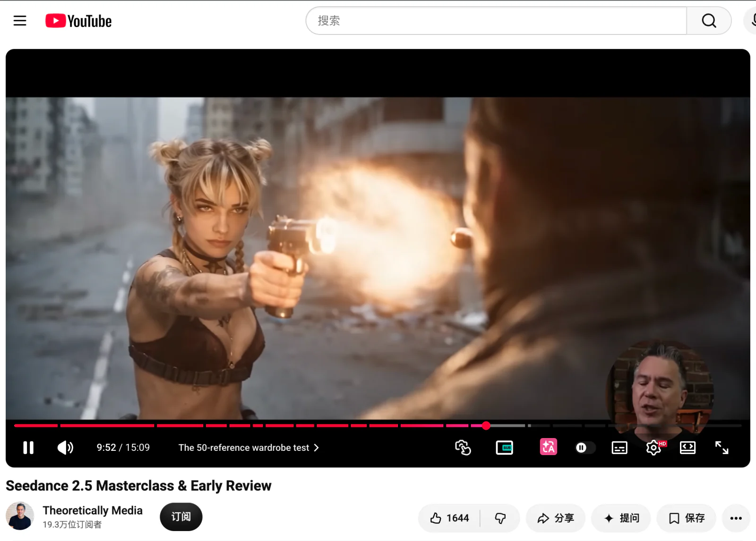Pause the video playback
Image resolution: width=756 pixels, height=541 pixels.
click(28, 448)
